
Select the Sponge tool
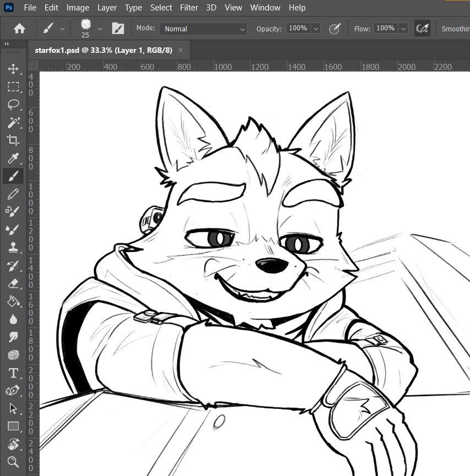[13, 355]
